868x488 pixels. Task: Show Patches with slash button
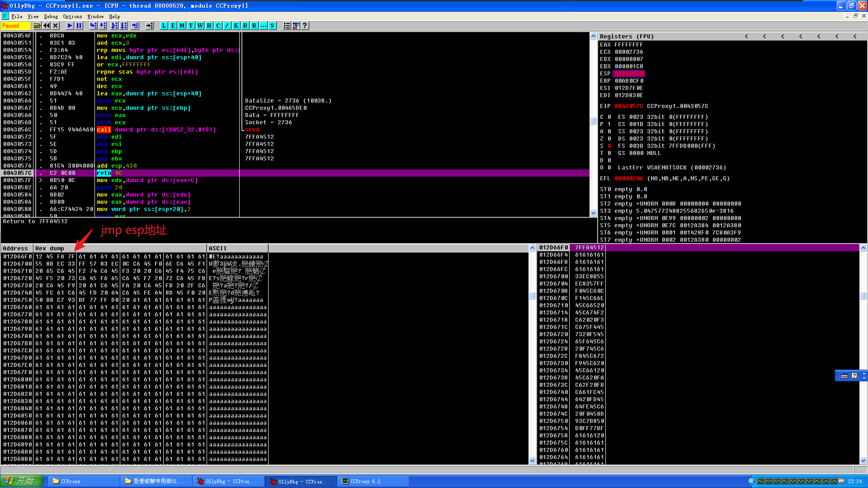coord(227,26)
